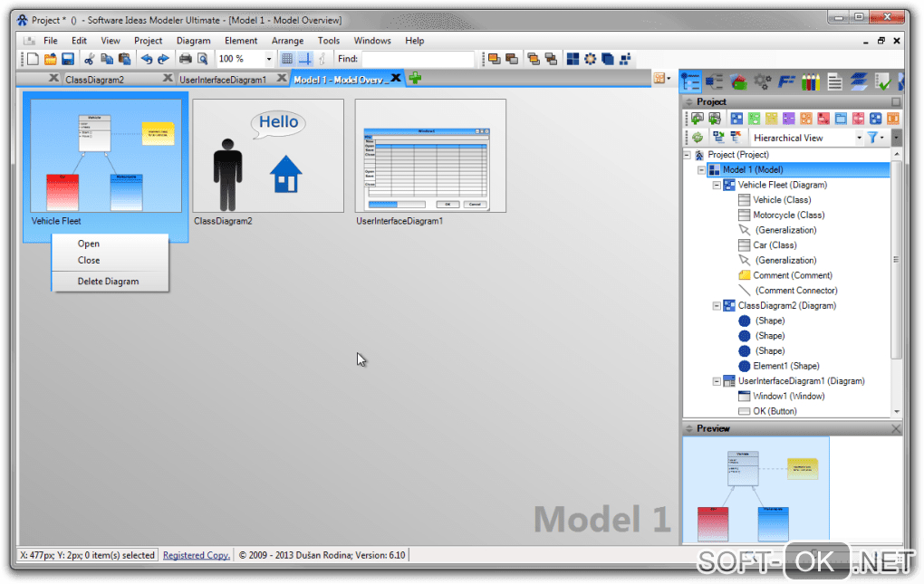Screen dimensions: 924x584
Task: Collapse the Vehicle Fleet (Diagram) node
Action: pos(717,185)
